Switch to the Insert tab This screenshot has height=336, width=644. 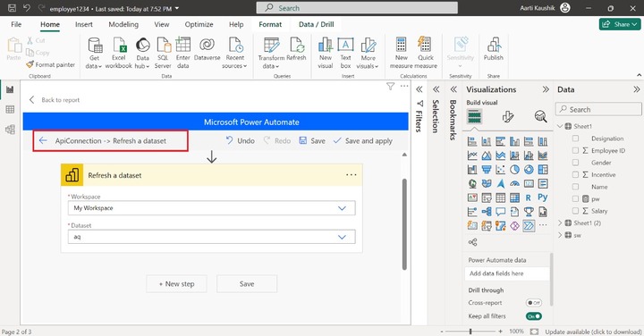tap(84, 25)
